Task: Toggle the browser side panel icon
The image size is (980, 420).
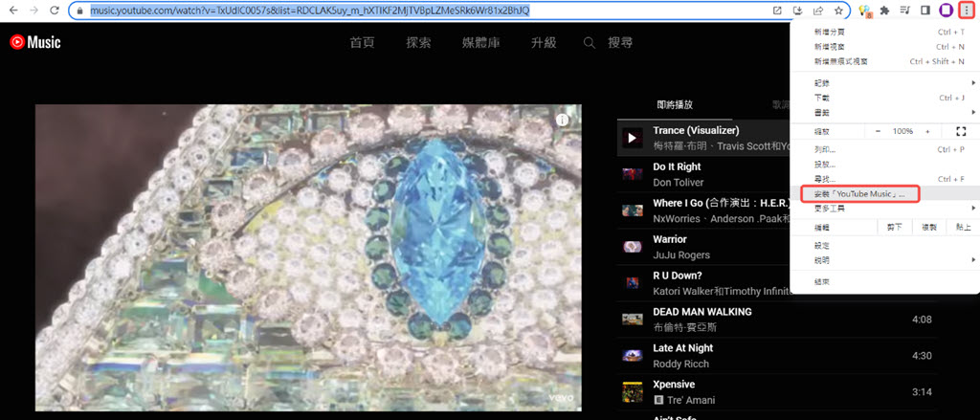Action: [926, 11]
